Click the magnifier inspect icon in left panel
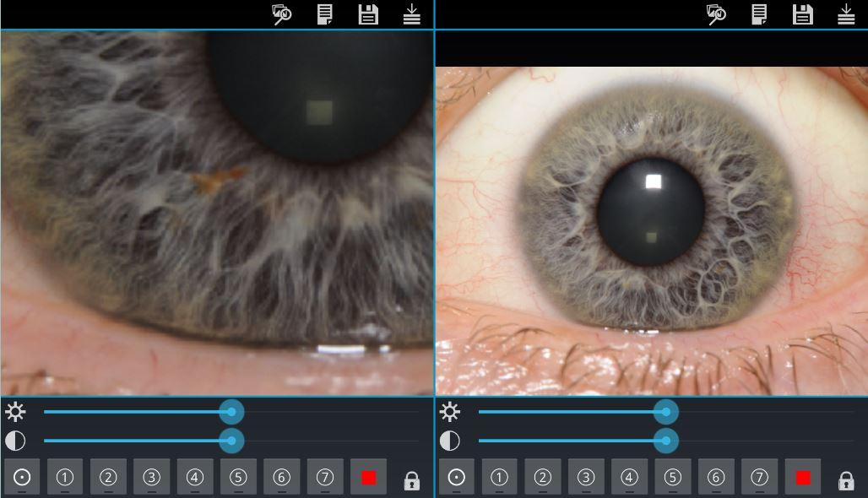Screen dimensions: 868x498 pyautogui.click(x=282, y=14)
